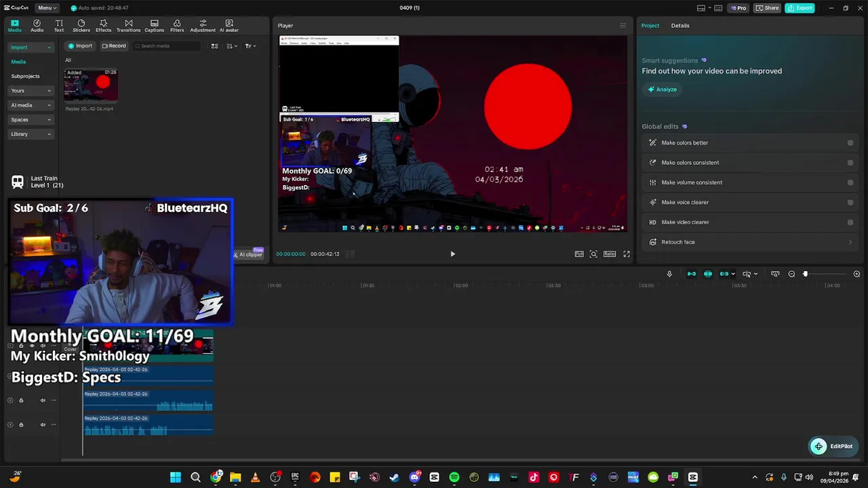868x488 pixels.
Task: Play the video preview
Action: 452,254
